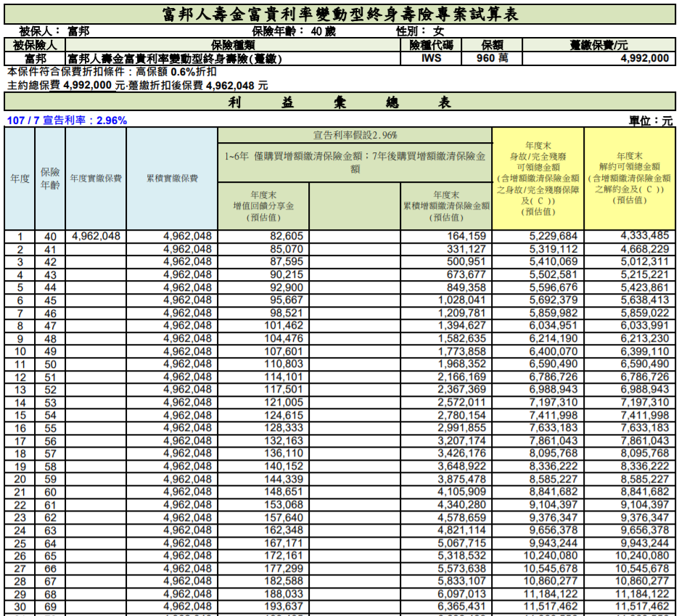Select the value 5,596,676 in year 5
Image resolution: width=679 pixels, height=616 pixels.
click(553, 287)
